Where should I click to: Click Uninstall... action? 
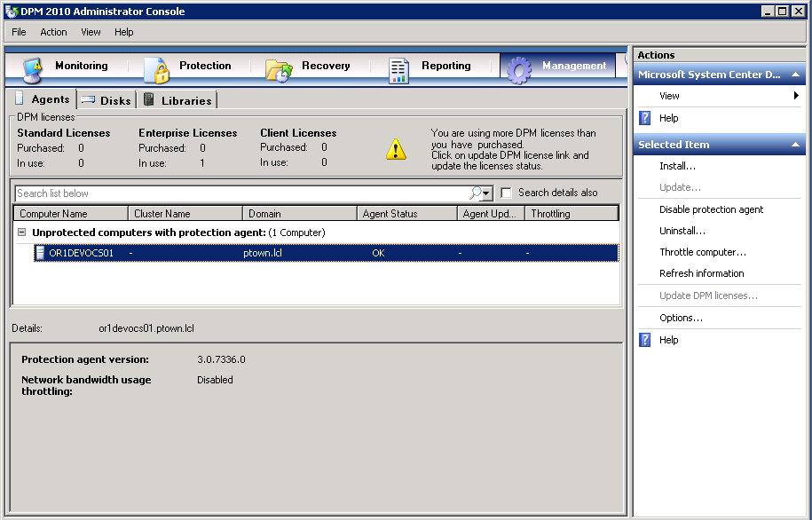tap(682, 231)
